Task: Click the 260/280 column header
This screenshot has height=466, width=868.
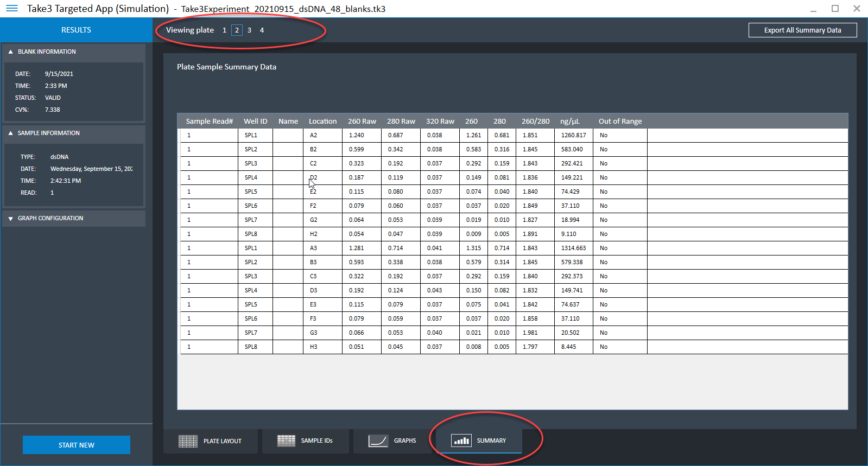Action: [x=535, y=122]
